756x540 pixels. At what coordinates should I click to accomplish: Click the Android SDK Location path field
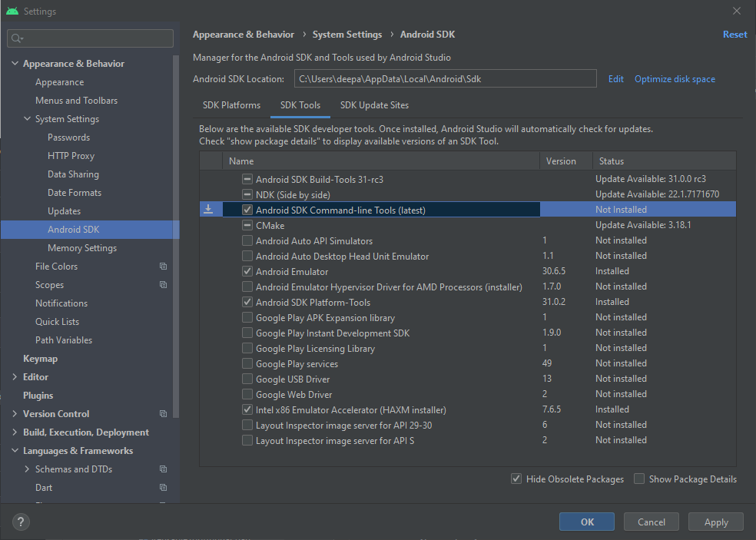[446, 78]
